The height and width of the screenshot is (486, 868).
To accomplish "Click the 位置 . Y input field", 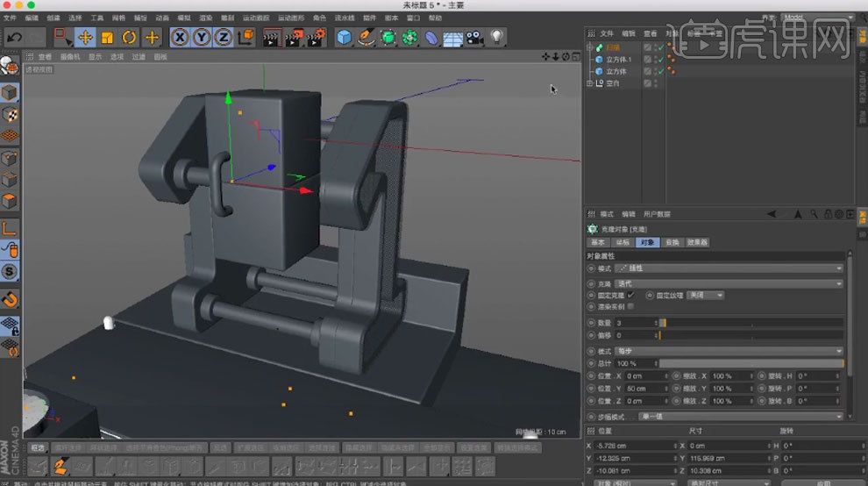I will tap(646, 388).
